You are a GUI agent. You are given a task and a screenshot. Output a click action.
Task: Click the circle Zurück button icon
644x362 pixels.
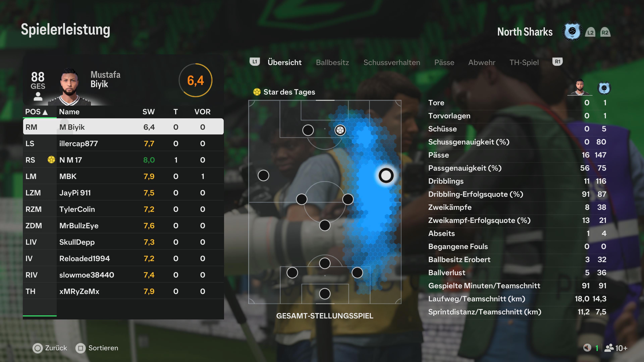pyautogui.click(x=38, y=348)
